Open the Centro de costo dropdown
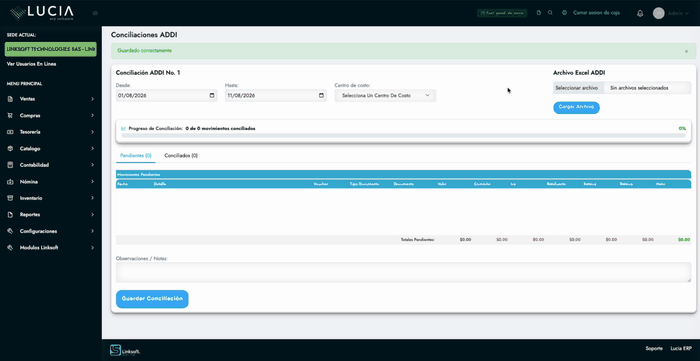The image size is (700, 361). 385,95
